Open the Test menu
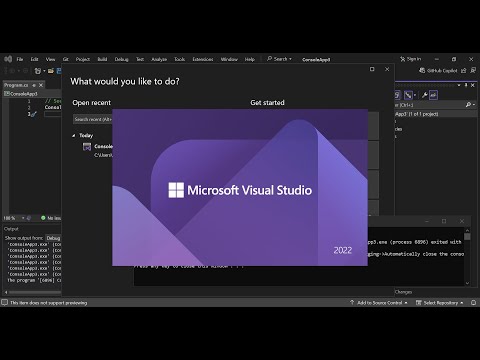480x360 pixels. [140, 59]
